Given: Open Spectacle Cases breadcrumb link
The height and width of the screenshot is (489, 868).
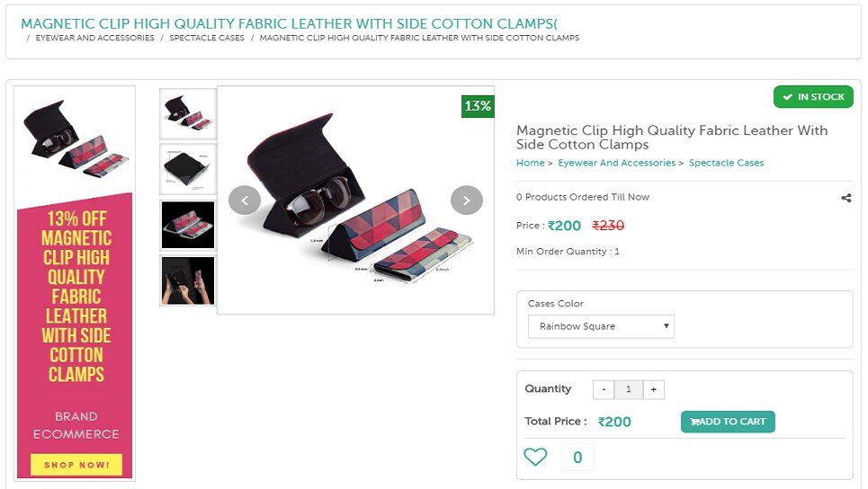Looking at the screenshot, I should pyautogui.click(x=726, y=163).
